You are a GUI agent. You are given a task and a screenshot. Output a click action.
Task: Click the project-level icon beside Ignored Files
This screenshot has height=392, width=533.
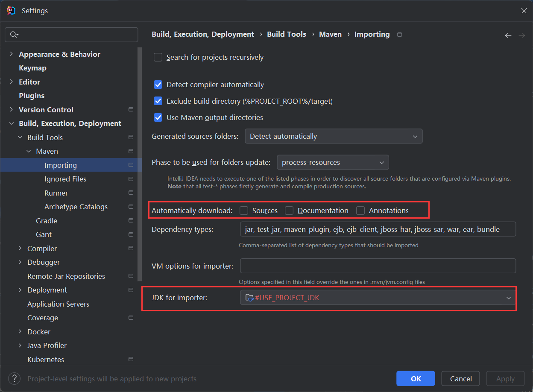click(x=131, y=179)
